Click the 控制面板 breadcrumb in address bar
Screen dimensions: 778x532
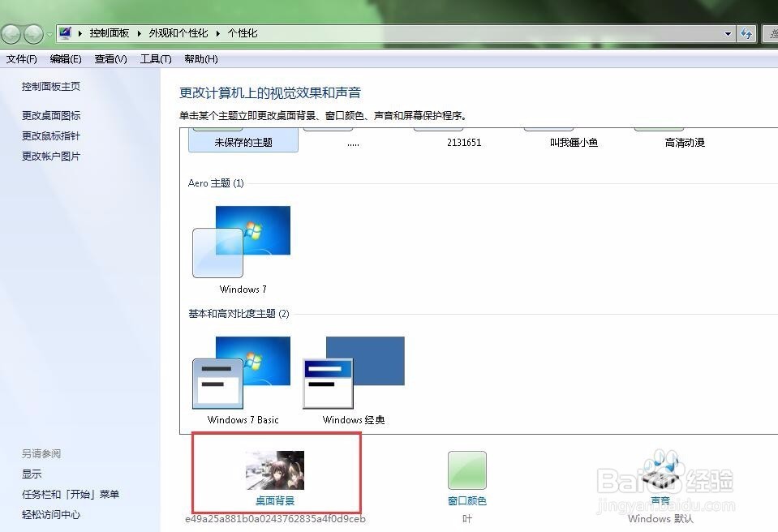tap(110, 33)
